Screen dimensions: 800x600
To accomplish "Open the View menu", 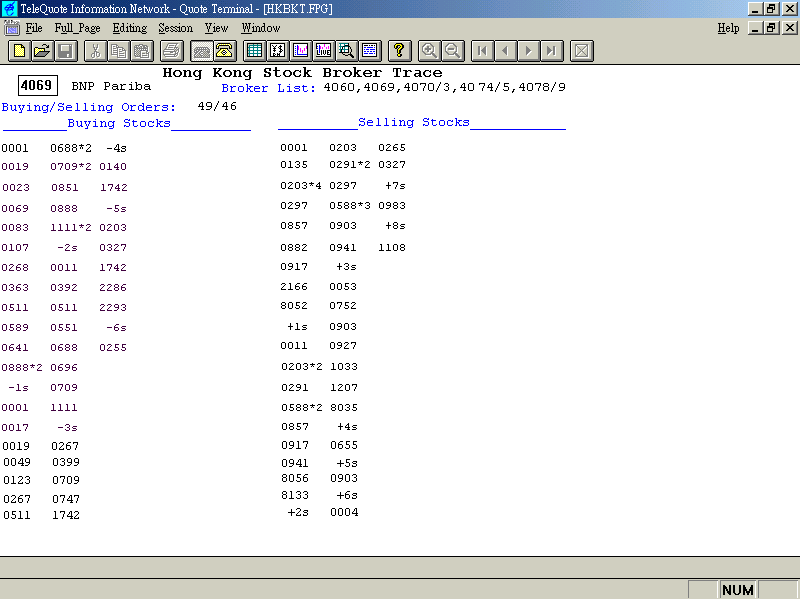I will pyautogui.click(x=216, y=28).
